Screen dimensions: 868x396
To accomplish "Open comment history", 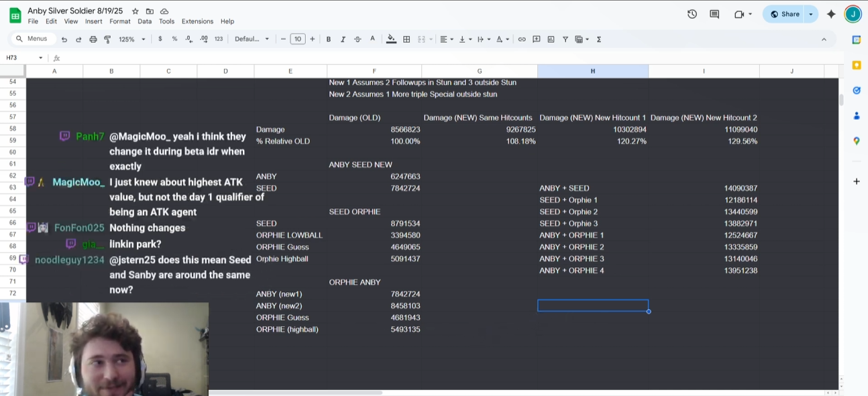I will pos(714,14).
